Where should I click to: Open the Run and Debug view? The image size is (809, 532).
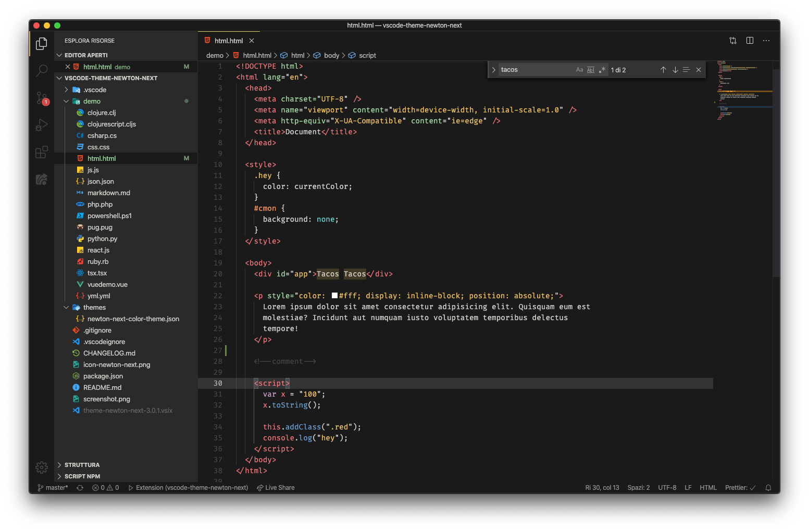pyautogui.click(x=42, y=125)
